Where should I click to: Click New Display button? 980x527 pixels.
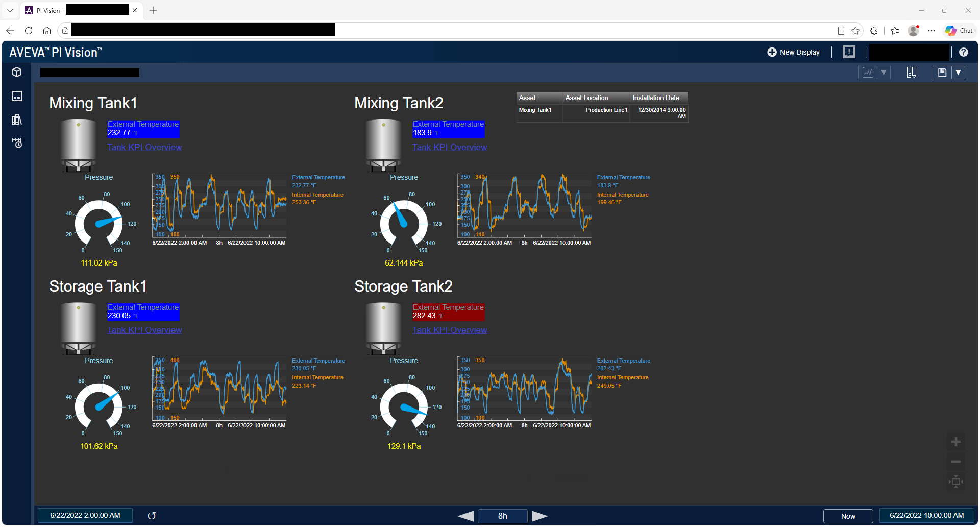(x=793, y=52)
